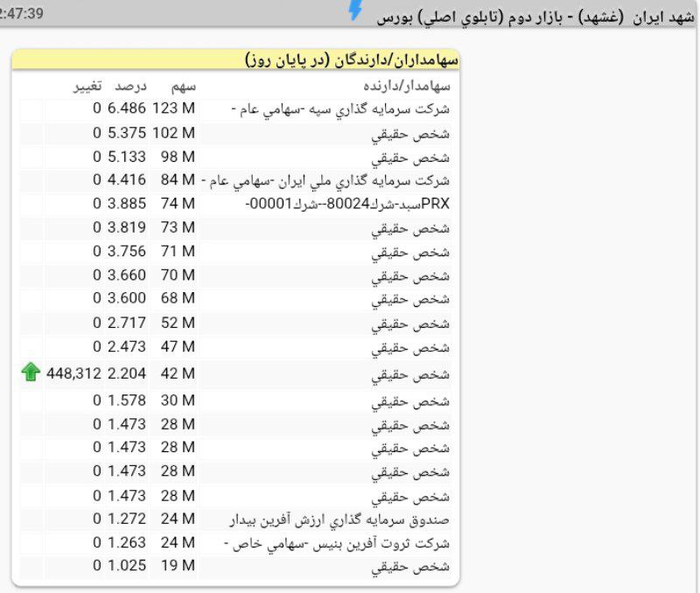Click the 448,312 change value
This screenshot has width=700, height=593.
coord(73,373)
